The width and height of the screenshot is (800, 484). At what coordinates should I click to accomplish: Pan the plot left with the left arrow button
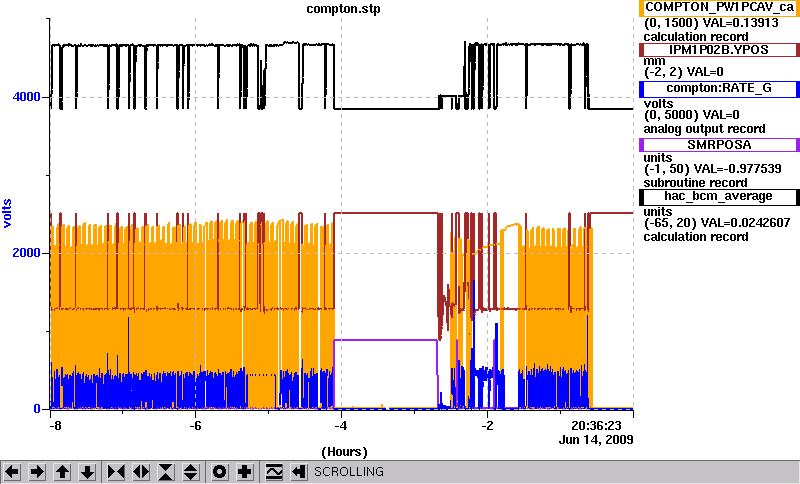(12, 472)
